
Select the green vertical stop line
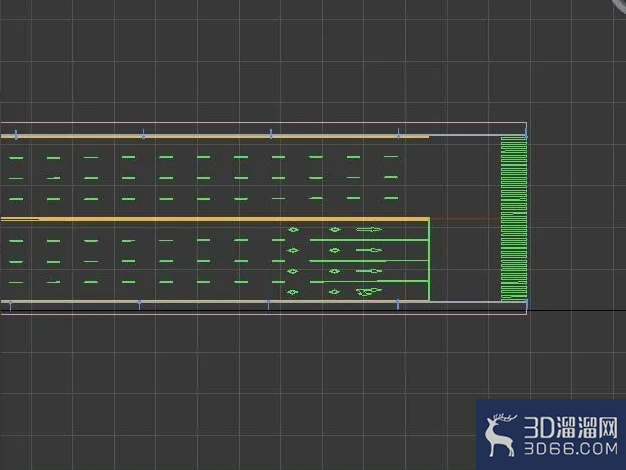click(x=429, y=259)
